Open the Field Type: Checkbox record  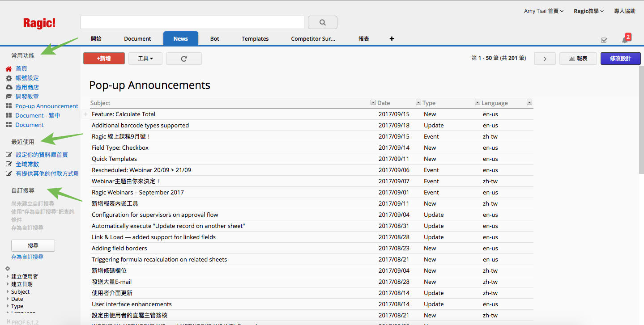[x=120, y=148]
